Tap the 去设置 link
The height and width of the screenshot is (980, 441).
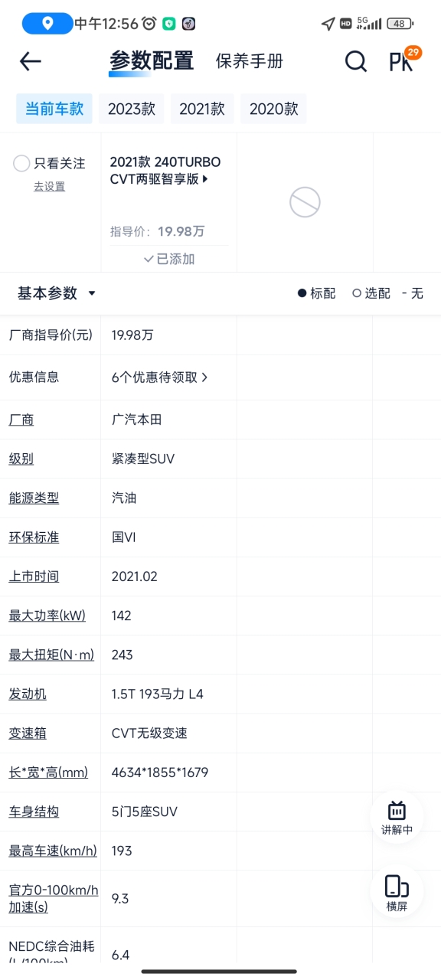pyautogui.click(x=49, y=187)
